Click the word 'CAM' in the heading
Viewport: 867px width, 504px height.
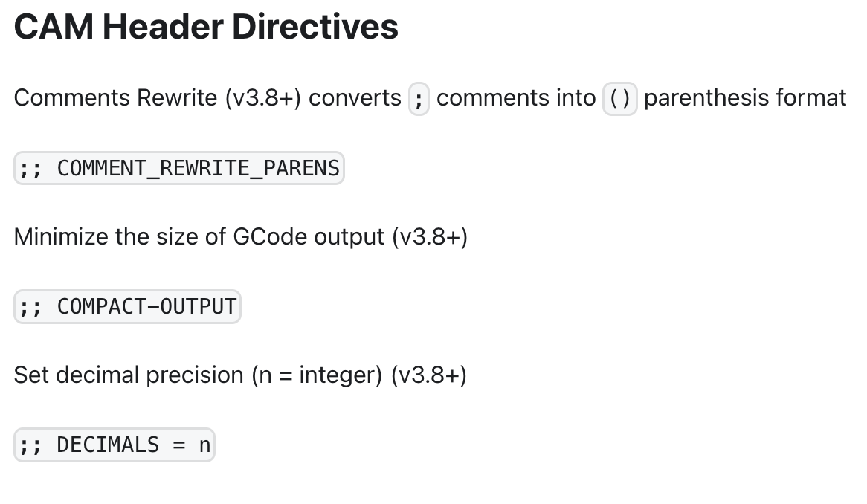pyautogui.click(x=54, y=27)
